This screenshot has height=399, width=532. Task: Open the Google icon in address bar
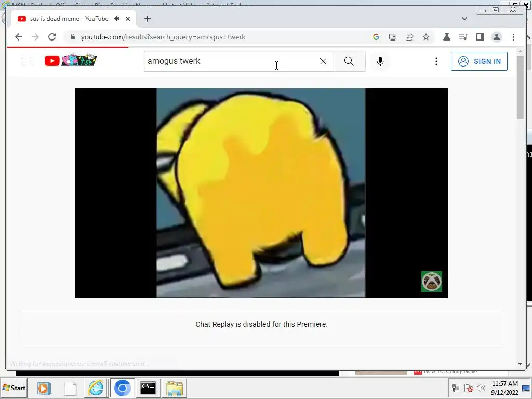click(376, 37)
